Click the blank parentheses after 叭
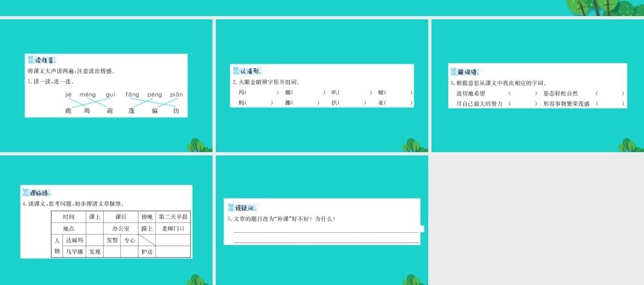Image resolution: width=644 pixels, height=285 pixels. (354, 93)
